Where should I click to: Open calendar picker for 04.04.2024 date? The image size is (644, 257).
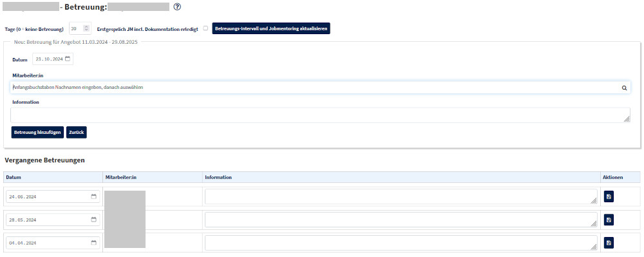(x=93, y=243)
